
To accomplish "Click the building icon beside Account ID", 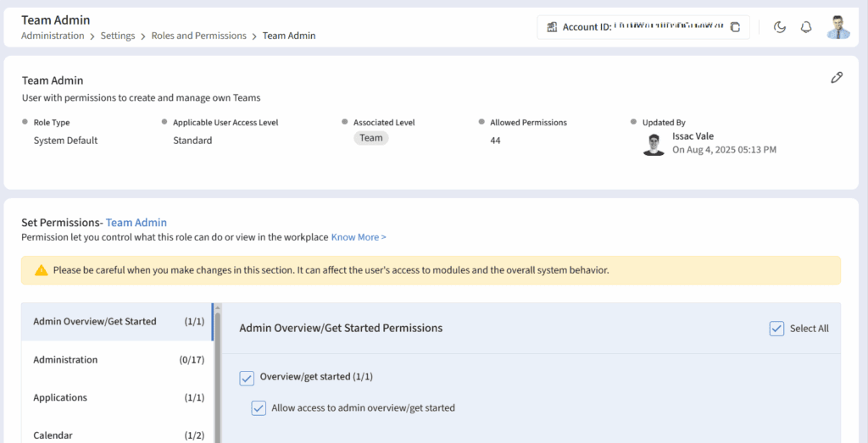I will tap(552, 27).
